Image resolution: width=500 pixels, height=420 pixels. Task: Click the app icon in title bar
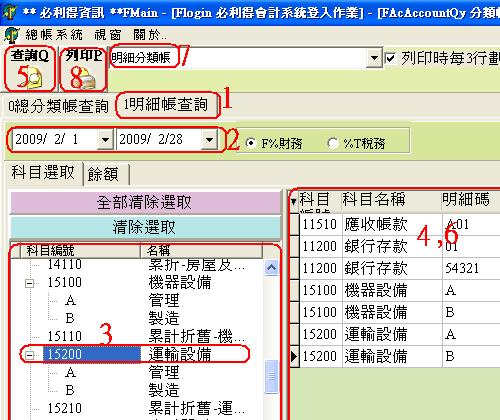[x=10, y=12]
